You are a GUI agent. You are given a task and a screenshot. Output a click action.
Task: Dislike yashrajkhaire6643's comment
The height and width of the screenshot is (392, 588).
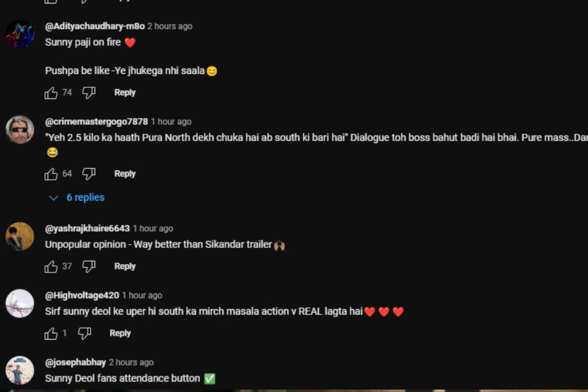[x=89, y=266]
